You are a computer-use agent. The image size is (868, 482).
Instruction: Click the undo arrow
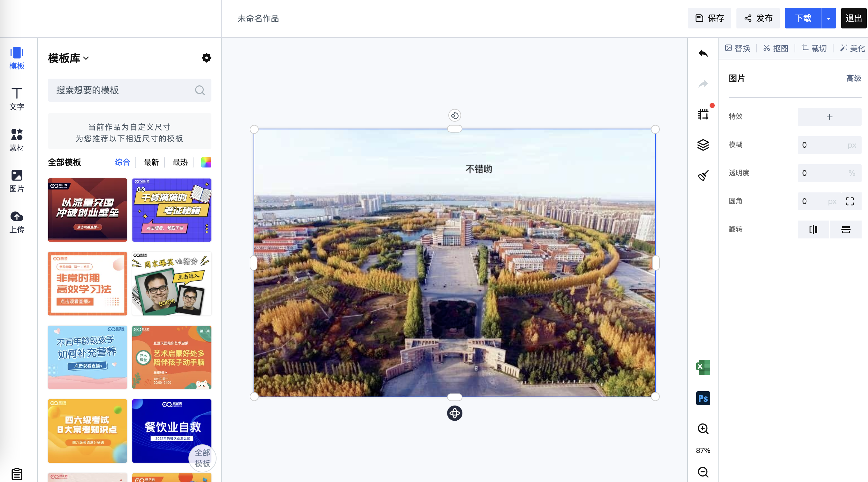pyautogui.click(x=703, y=53)
